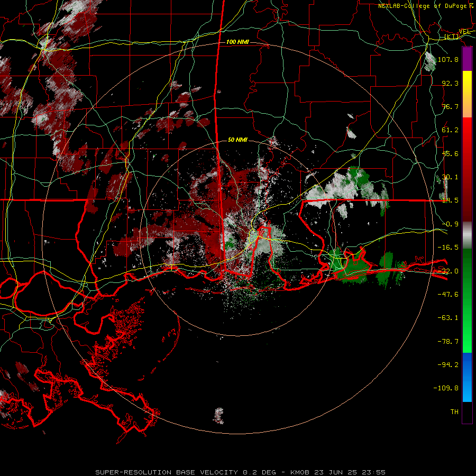Viewport: 476px width, 476px height.
Task: Click the Super-Resolution Base Velocity caption
Action: pos(241,472)
